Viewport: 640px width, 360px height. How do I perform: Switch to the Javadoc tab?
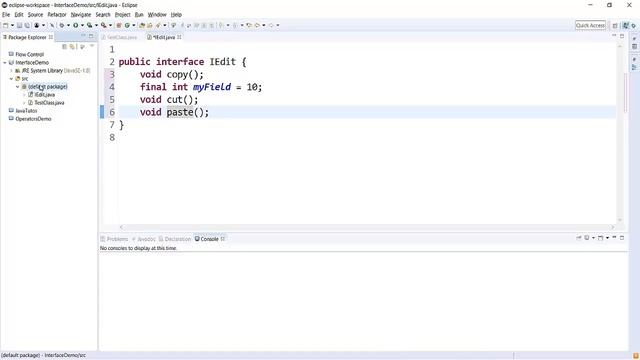144,239
